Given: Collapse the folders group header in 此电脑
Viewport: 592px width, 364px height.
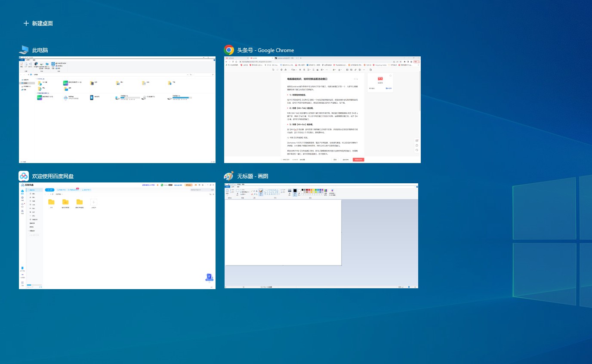Looking at the screenshot, I should [x=36, y=79].
